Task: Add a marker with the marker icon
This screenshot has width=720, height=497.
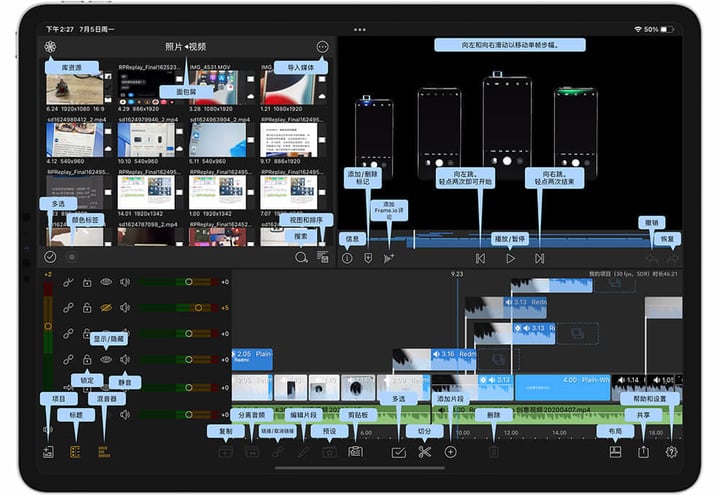Action: click(368, 258)
